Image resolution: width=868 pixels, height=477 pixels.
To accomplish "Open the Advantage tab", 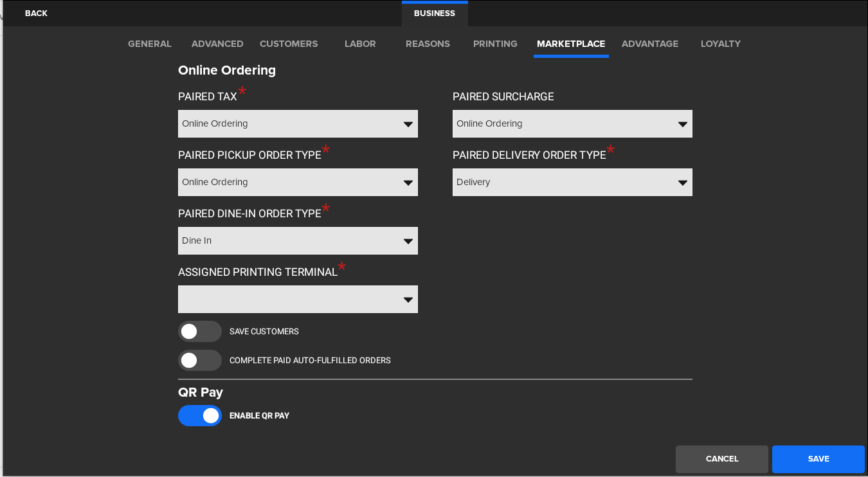I will (650, 44).
